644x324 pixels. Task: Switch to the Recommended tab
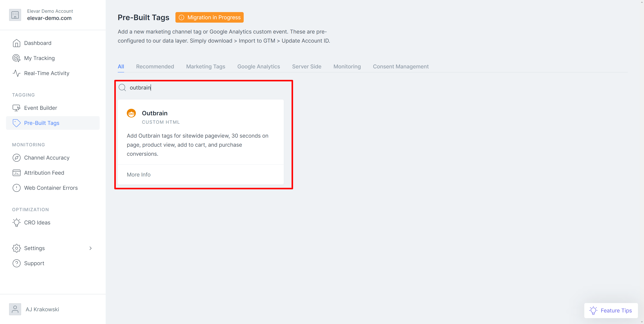pos(155,66)
